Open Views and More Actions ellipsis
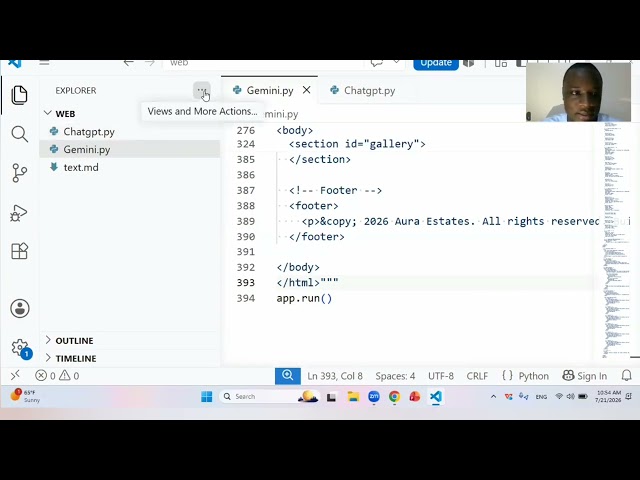The width and height of the screenshot is (640, 480). click(202, 90)
